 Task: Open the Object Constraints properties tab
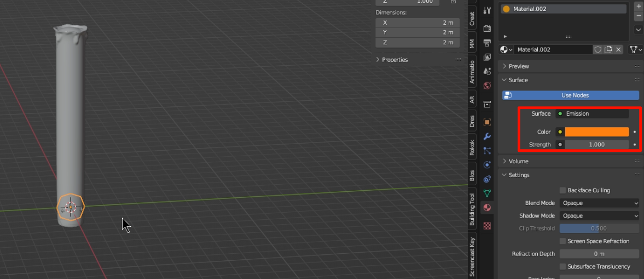coord(487,179)
